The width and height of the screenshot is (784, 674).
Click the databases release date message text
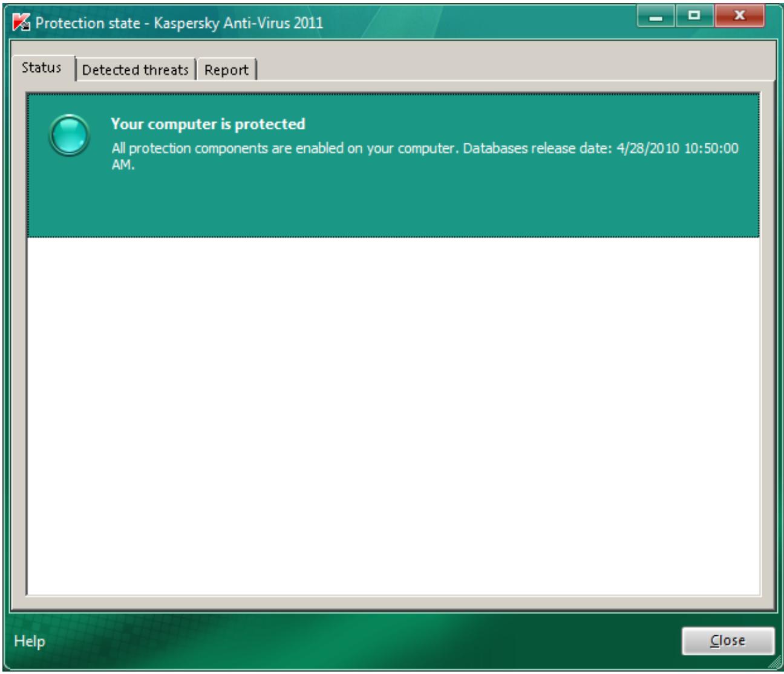[425, 156]
